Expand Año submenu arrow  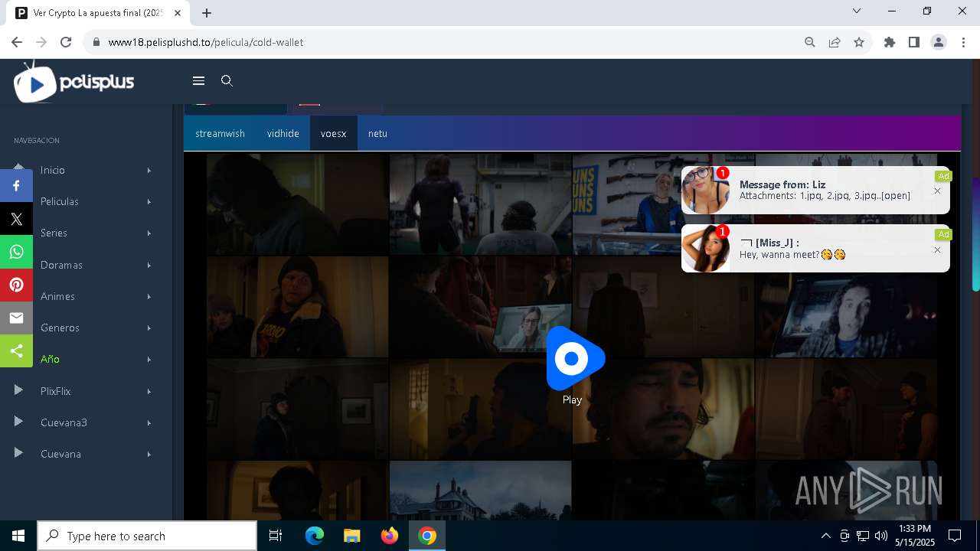coord(149,359)
